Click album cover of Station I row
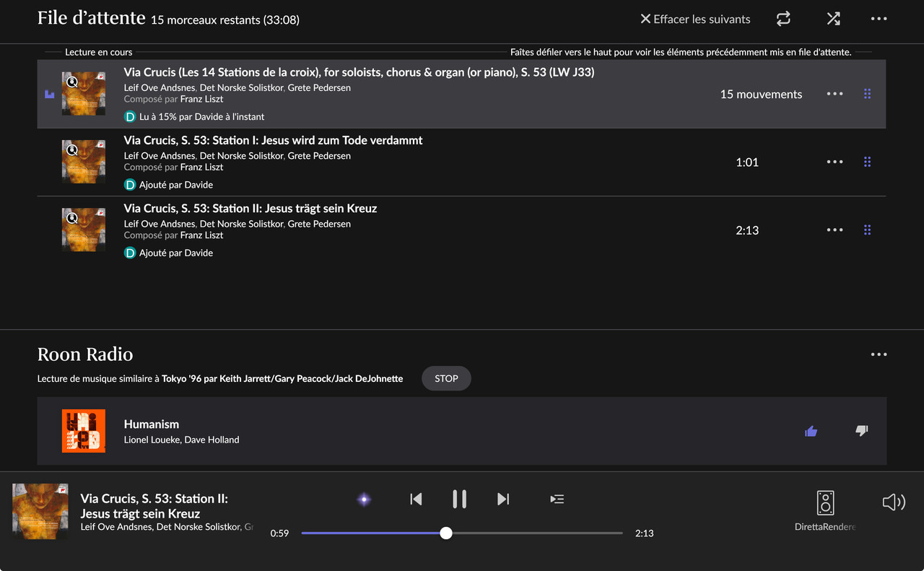The width and height of the screenshot is (924, 571). 84,162
